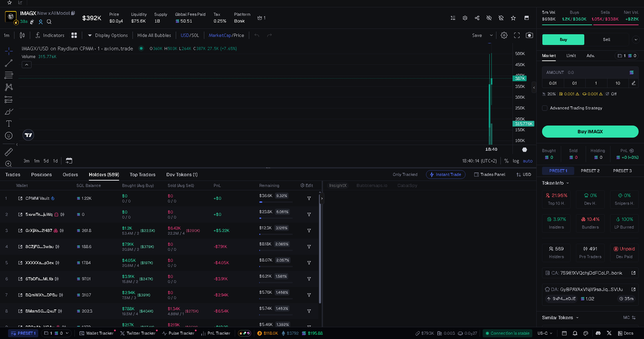Screen dimensions: 644x339
Task: Edit quick buy amounts with pencil icon
Action: click(634, 83)
